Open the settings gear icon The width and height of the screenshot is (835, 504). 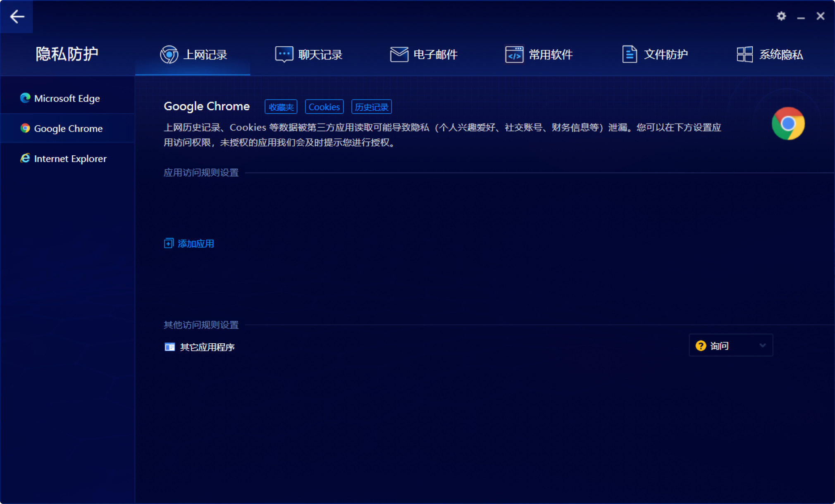781,16
